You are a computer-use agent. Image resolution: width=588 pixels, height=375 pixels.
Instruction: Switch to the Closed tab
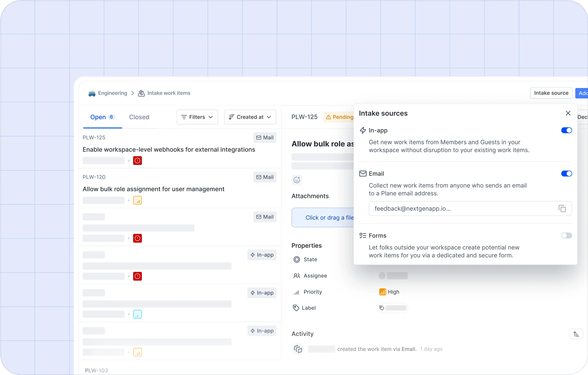tap(139, 117)
